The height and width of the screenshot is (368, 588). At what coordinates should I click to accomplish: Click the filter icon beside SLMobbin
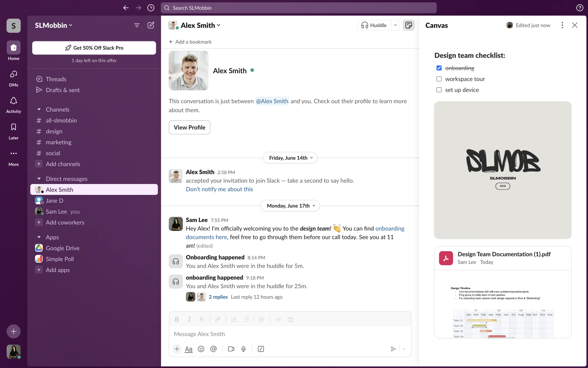pyautogui.click(x=137, y=25)
